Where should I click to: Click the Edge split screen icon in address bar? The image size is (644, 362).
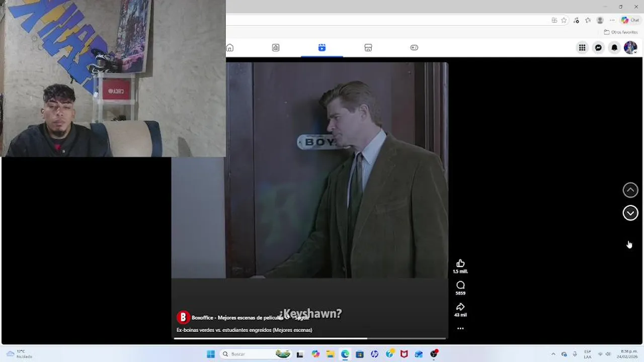[554, 20]
